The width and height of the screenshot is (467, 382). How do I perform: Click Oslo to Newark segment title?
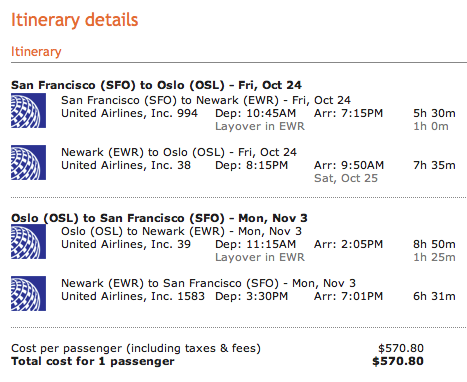[181, 231]
